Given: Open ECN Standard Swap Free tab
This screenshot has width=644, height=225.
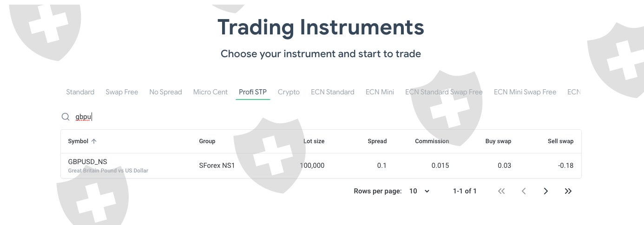Looking at the screenshot, I should pos(444,92).
